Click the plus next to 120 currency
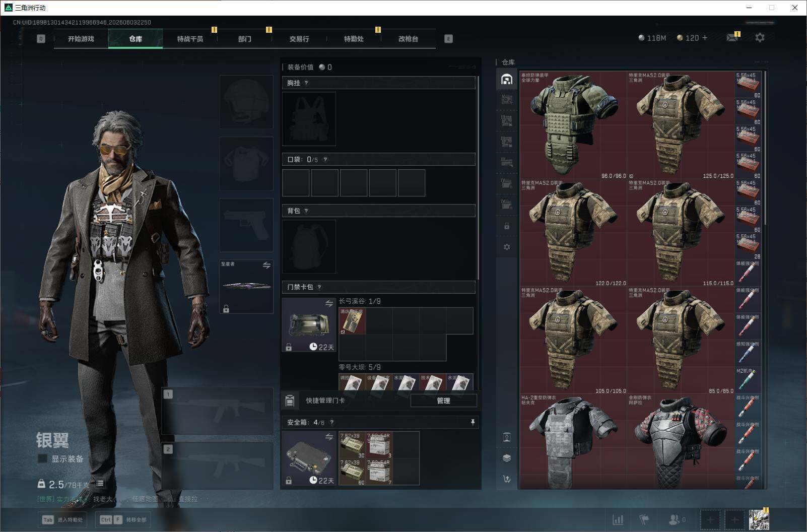 tap(705, 38)
